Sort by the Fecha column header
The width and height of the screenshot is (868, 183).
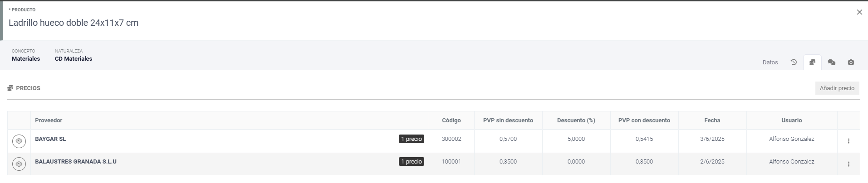pos(712,120)
